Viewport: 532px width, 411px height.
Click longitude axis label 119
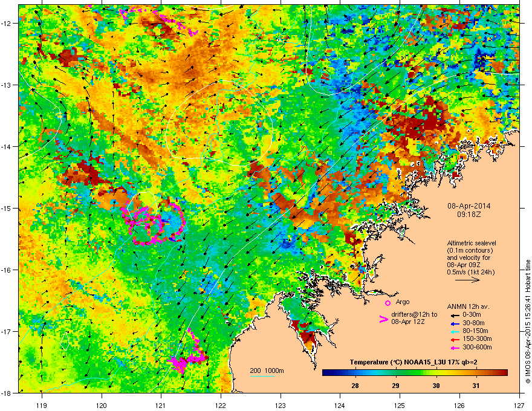pyautogui.click(x=42, y=405)
